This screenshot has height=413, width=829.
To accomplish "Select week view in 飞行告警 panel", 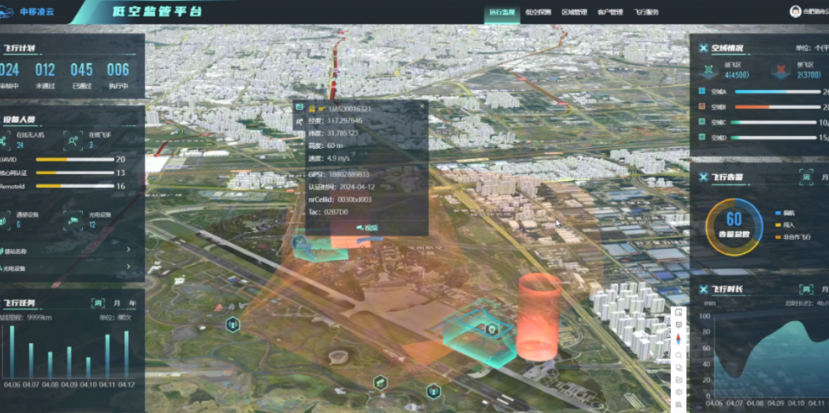I will pyautogui.click(x=806, y=176).
